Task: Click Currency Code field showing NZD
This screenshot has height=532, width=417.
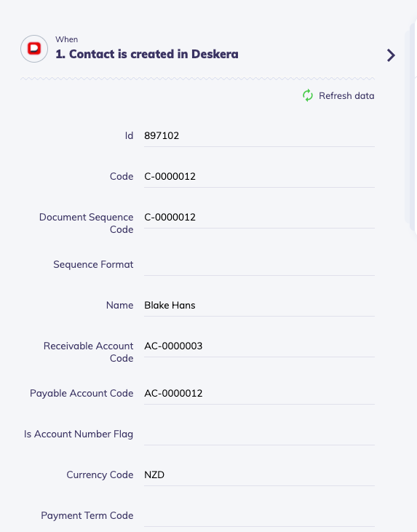Action: pos(259,475)
